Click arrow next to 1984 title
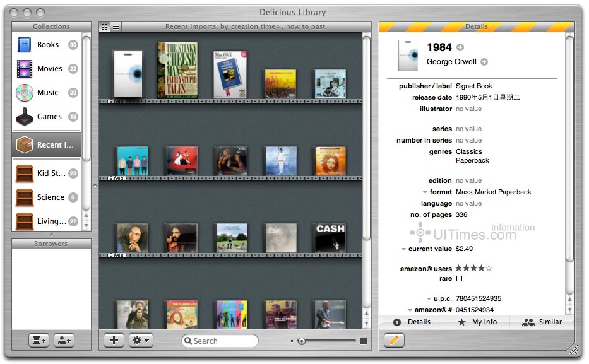The image size is (589, 364). [460, 47]
